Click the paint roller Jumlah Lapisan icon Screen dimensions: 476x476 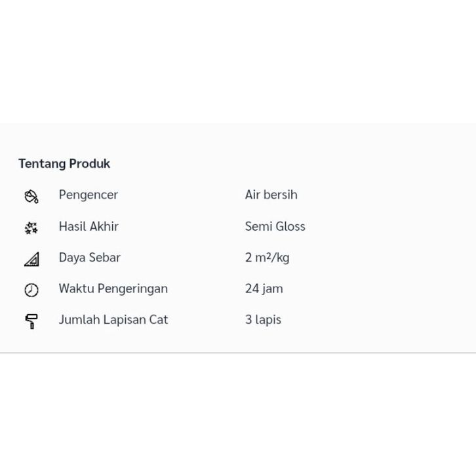point(31,321)
